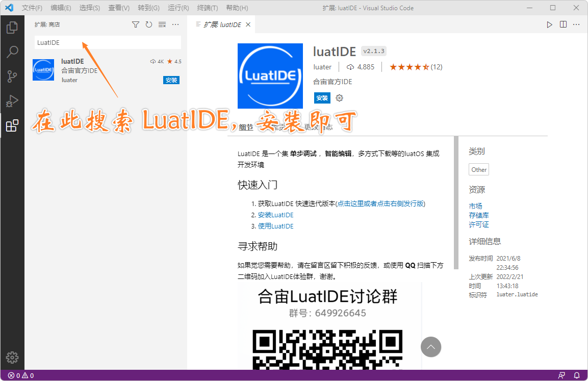This screenshot has width=588, height=381.
Task: Refresh the extensions list
Action: point(149,24)
